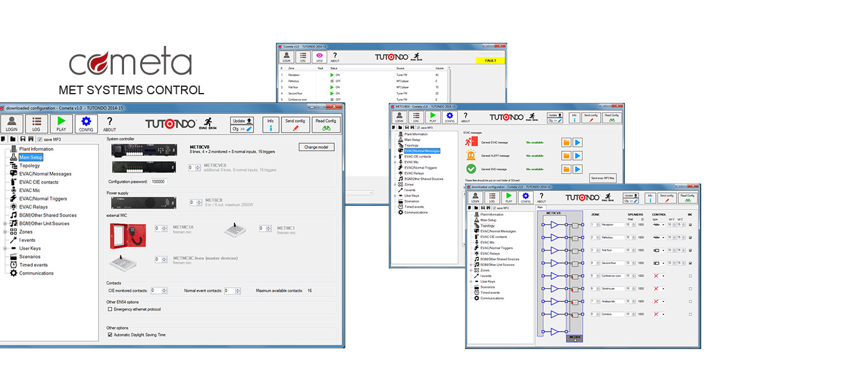This screenshot has width=868, height=372.
Task: Browse file for General END message
Action: point(567,169)
